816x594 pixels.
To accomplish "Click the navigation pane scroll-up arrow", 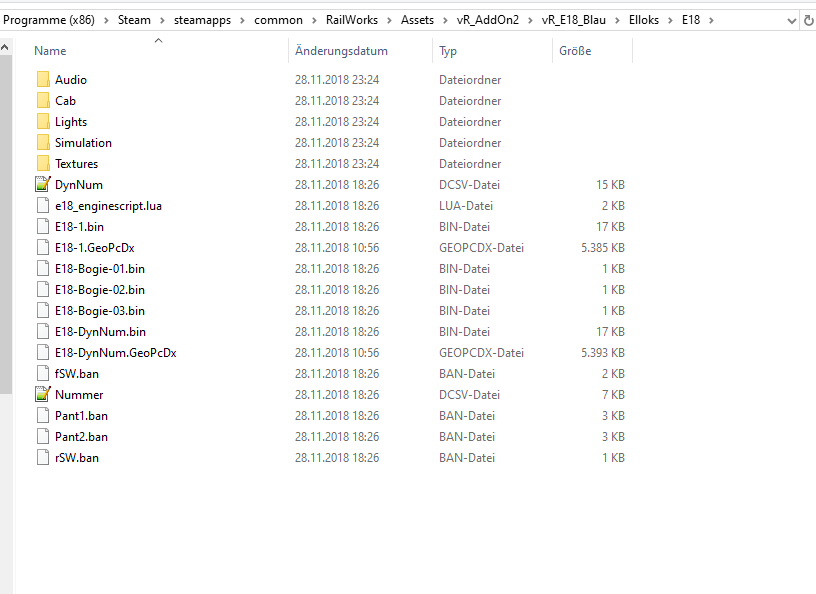I will tap(5, 47).
